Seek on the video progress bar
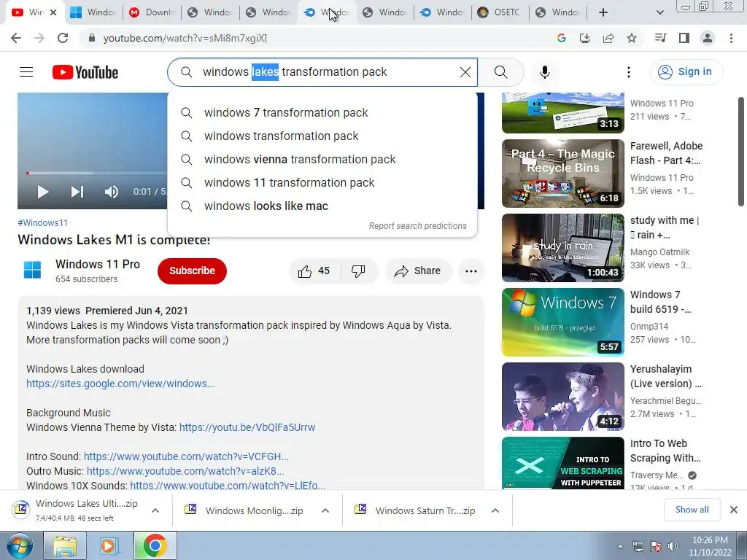747x560 pixels. (x=96, y=173)
